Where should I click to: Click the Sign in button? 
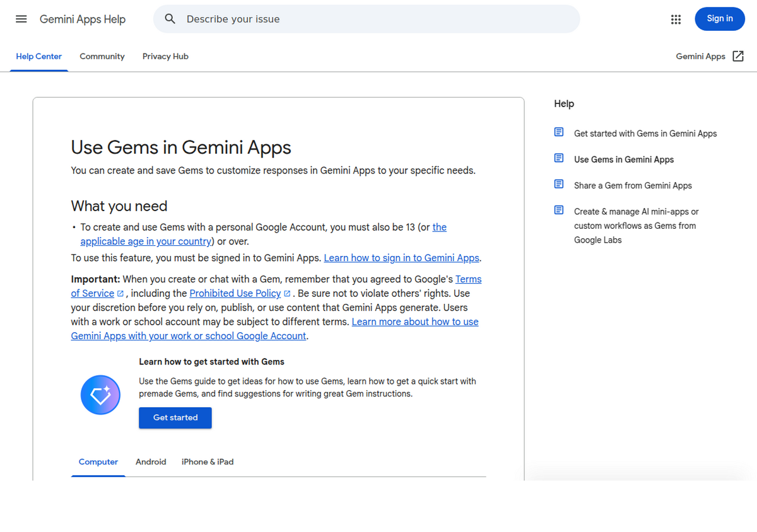point(720,19)
